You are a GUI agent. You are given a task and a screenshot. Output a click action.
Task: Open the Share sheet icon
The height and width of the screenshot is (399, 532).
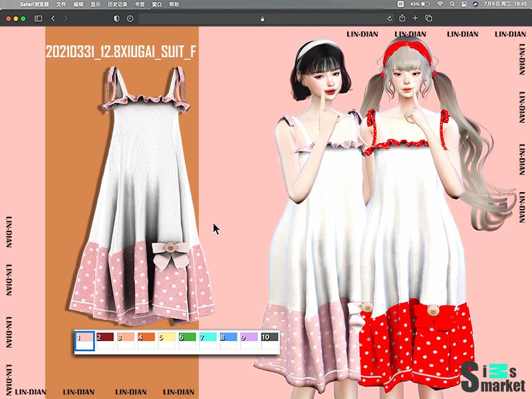402,18
